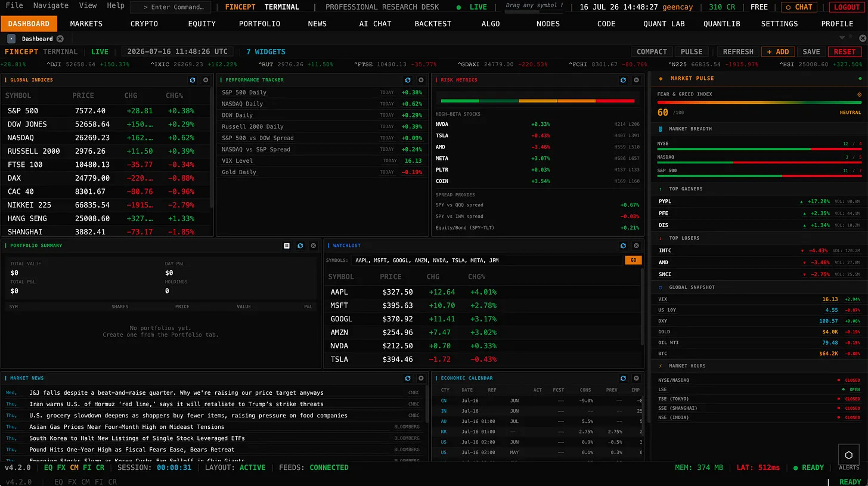Click the Global Snapshot circle icon
This screenshot has width=868, height=486.
(x=660, y=287)
